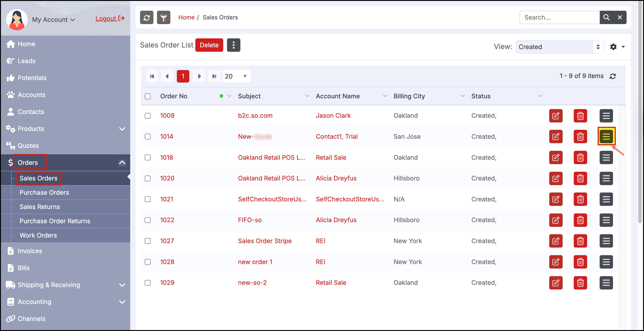Delete order 1018 via trash icon
This screenshot has height=331, width=644.
click(580, 157)
